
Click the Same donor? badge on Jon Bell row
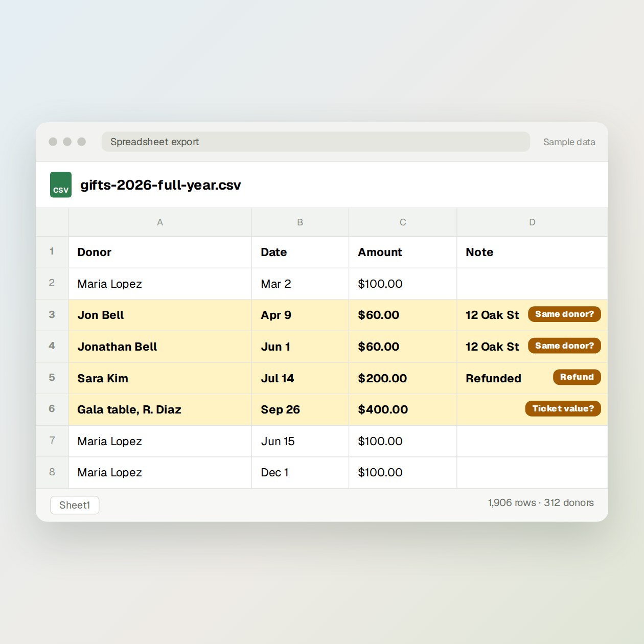(x=564, y=314)
